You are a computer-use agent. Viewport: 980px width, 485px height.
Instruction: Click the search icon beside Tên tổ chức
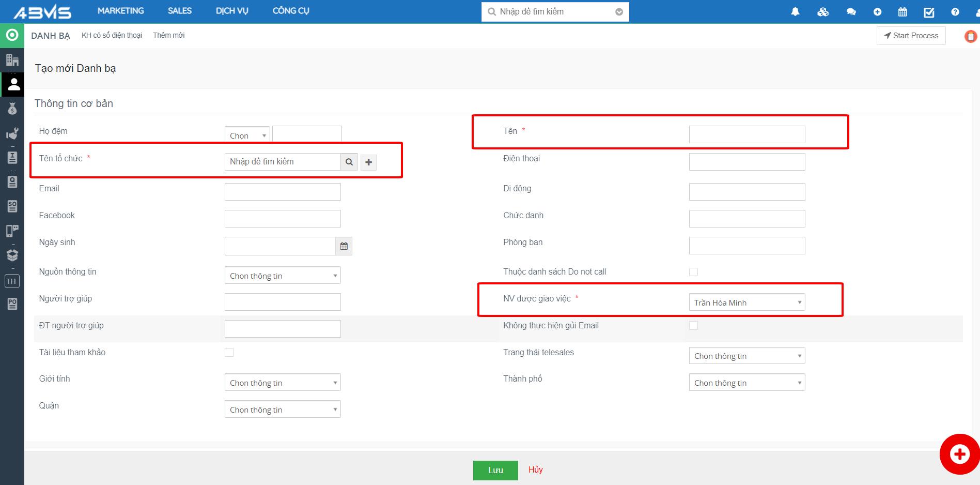pyautogui.click(x=349, y=162)
